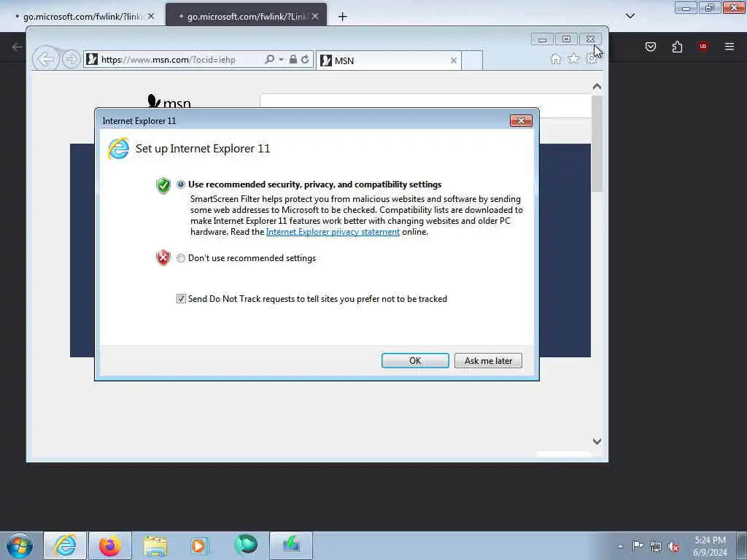Close the second Firefox tab
This screenshot has width=747, height=560.
(x=315, y=16)
